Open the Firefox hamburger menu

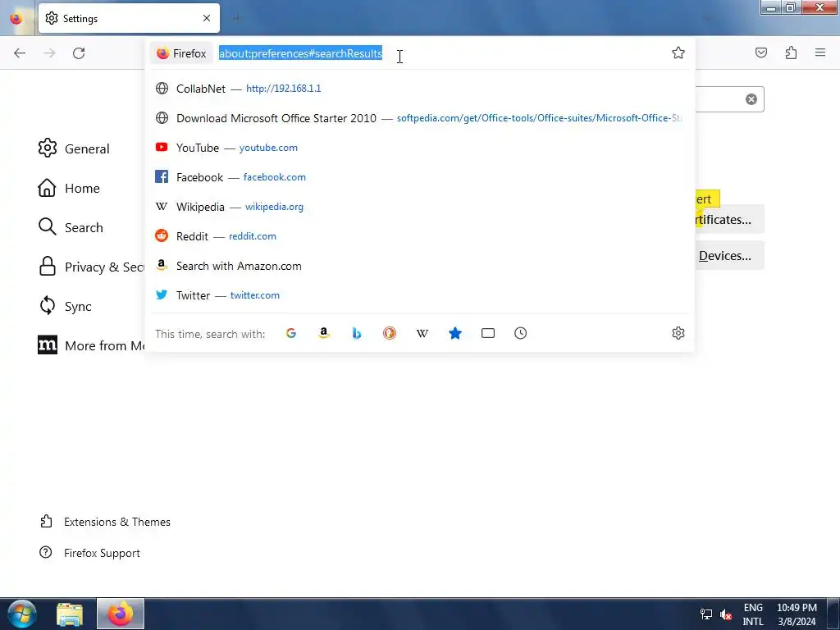click(x=820, y=52)
